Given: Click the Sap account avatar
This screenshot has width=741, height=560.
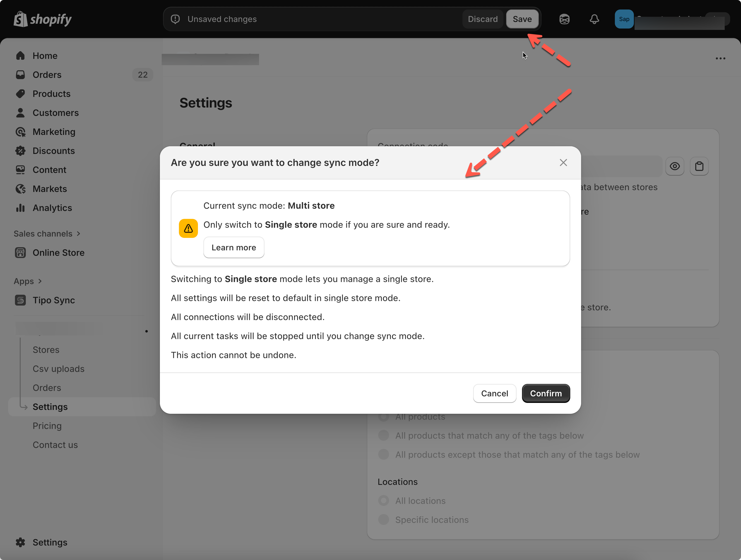Looking at the screenshot, I should 624,19.
